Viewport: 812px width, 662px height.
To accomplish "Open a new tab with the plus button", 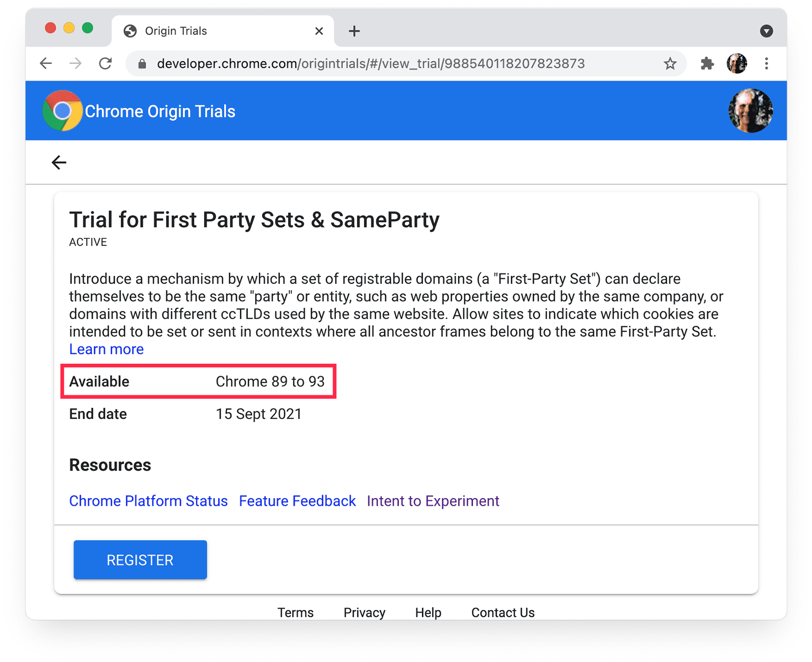I will (x=354, y=31).
